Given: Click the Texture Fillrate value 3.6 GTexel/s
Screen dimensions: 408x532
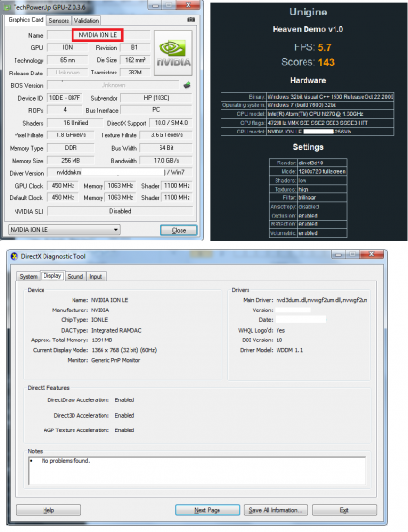Looking at the screenshot, I should (x=166, y=135).
